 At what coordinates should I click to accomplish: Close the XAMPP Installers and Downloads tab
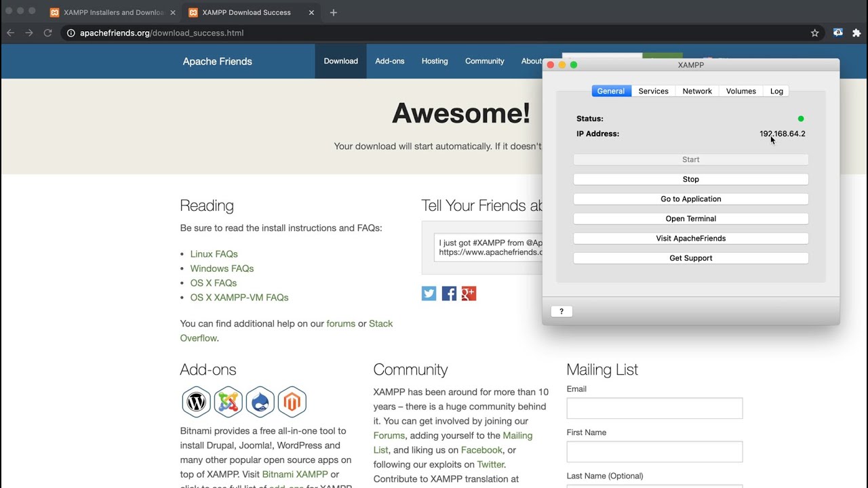point(173,12)
